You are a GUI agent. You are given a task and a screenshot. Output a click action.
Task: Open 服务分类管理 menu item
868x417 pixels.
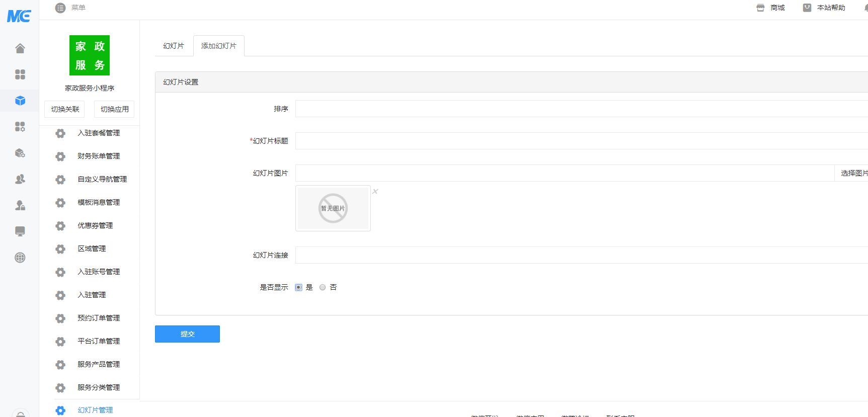99,387
